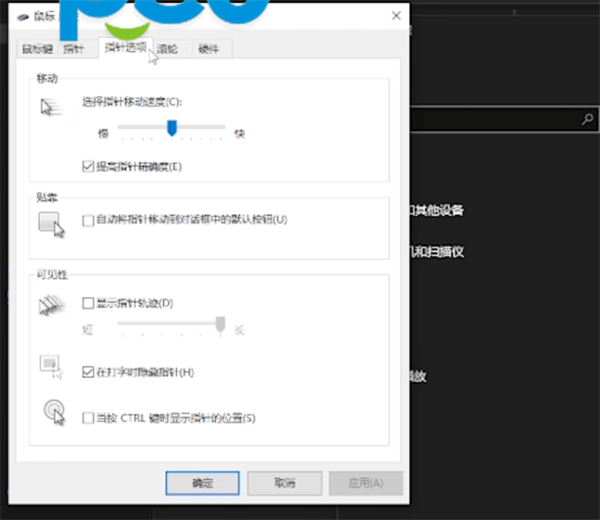Select the 指针选项 tab
The height and width of the screenshot is (520, 600).
[126, 47]
